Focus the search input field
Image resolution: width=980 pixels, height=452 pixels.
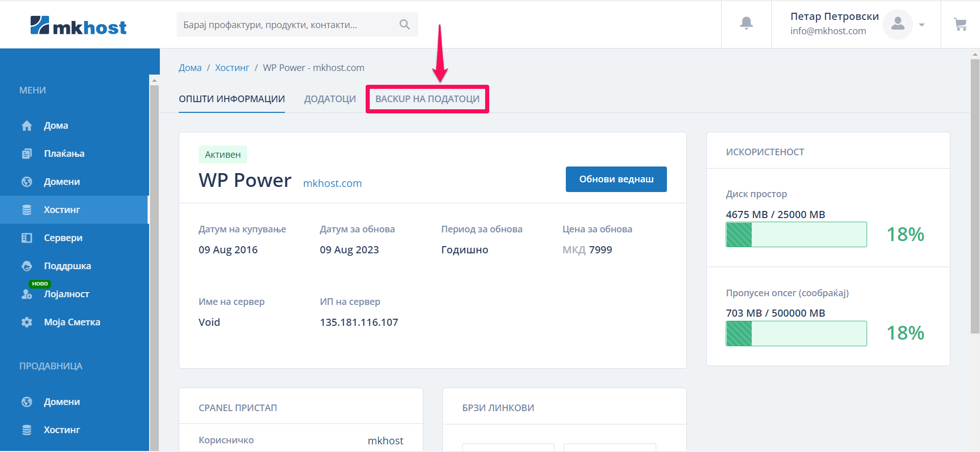(x=286, y=25)
